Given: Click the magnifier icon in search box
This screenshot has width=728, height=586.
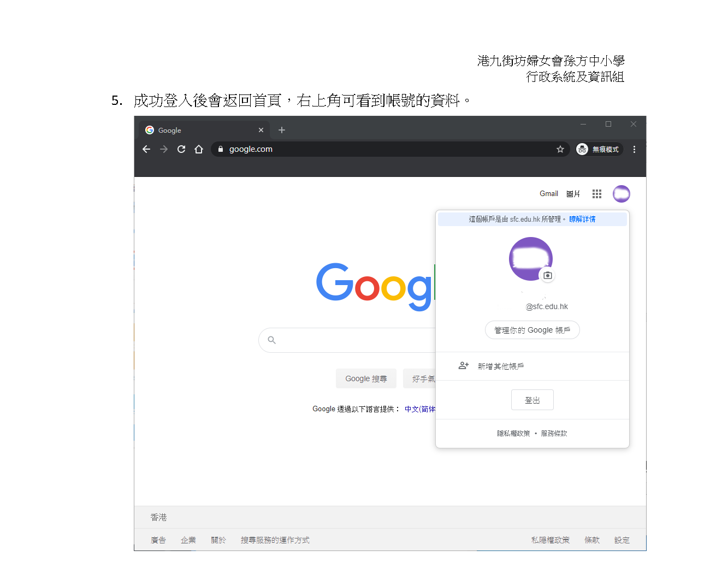Looking at the screenshot, I should click(272, 340).
